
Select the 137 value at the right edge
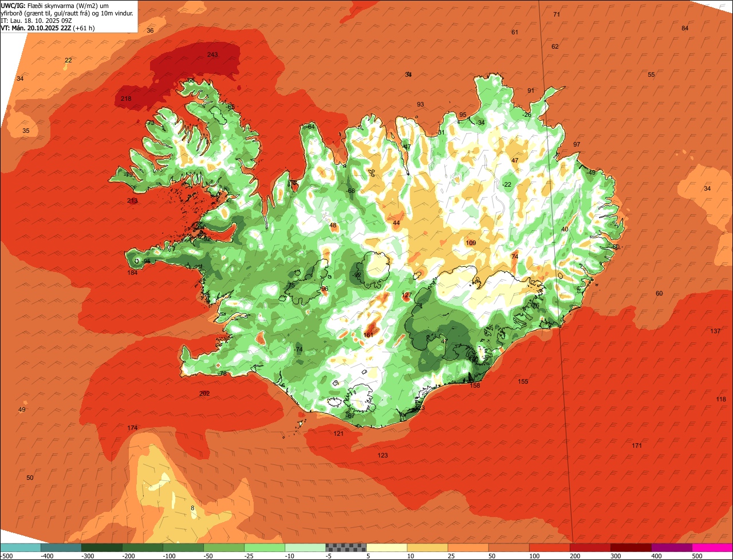[x=715, y=331]
